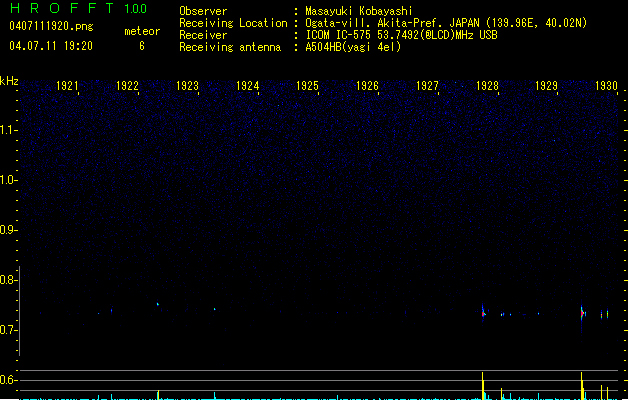Image resolution: width=629 pixels, height=400 pixels.
Task: Click the meteor count value 6
Action: (x=142, y=46)
